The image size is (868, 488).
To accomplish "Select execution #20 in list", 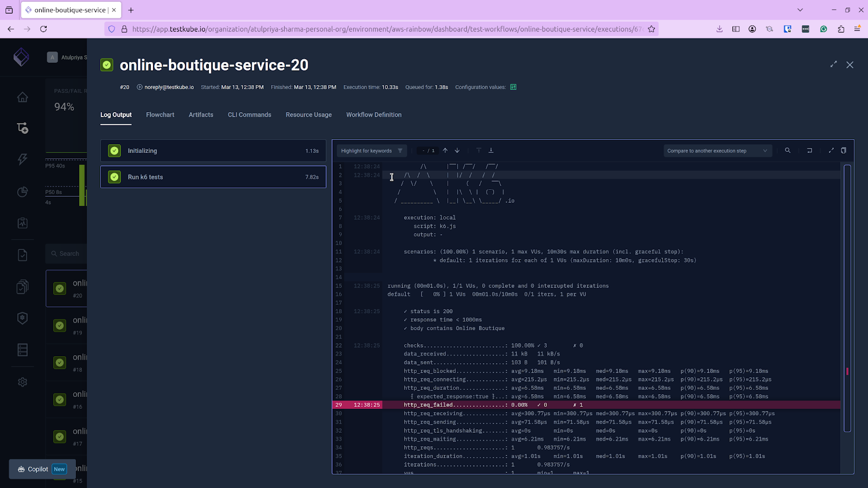I will click(66, 288).
